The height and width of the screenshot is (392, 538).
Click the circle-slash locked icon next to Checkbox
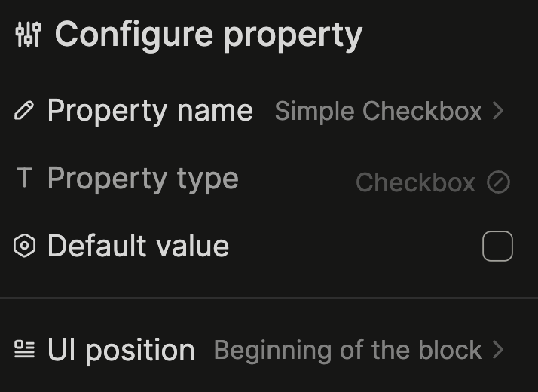tap(498, 182)
